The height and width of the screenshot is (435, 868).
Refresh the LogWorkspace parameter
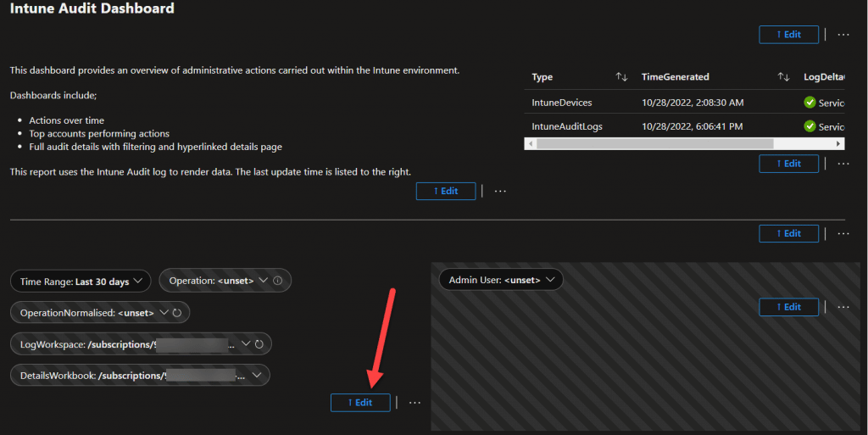tap(259, 344)
